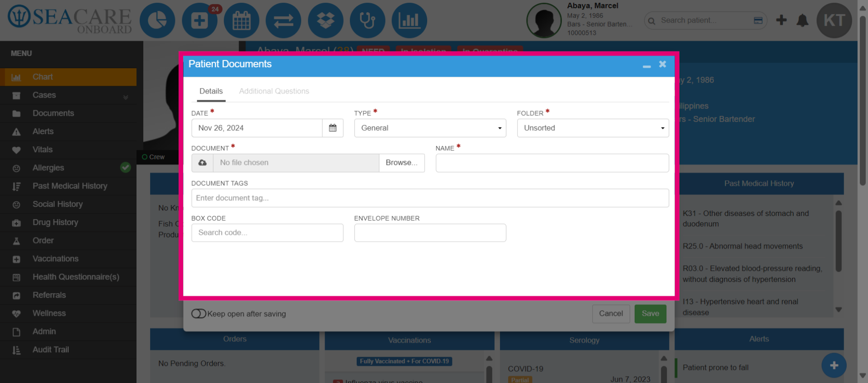868x383 pixels.
Task: Open the calendar icon in top toolbar
Action: point(241,21)
